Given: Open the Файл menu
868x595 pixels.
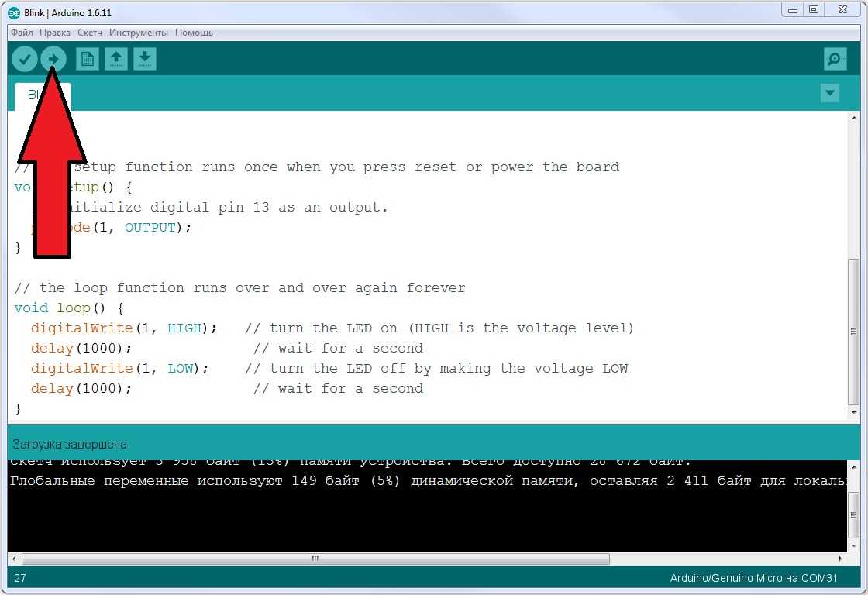Looking at the screenshot, I should coord(22,33).
